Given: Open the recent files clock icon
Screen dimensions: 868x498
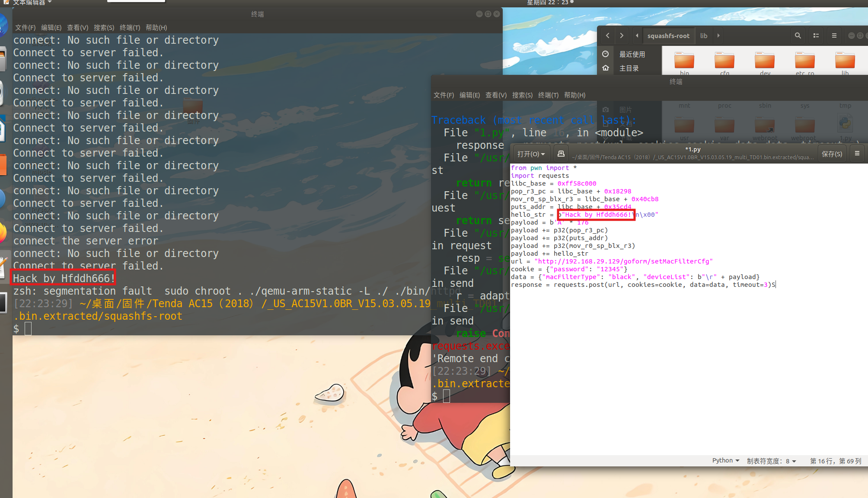Looking at the screenshot, I should click(606, 54).
